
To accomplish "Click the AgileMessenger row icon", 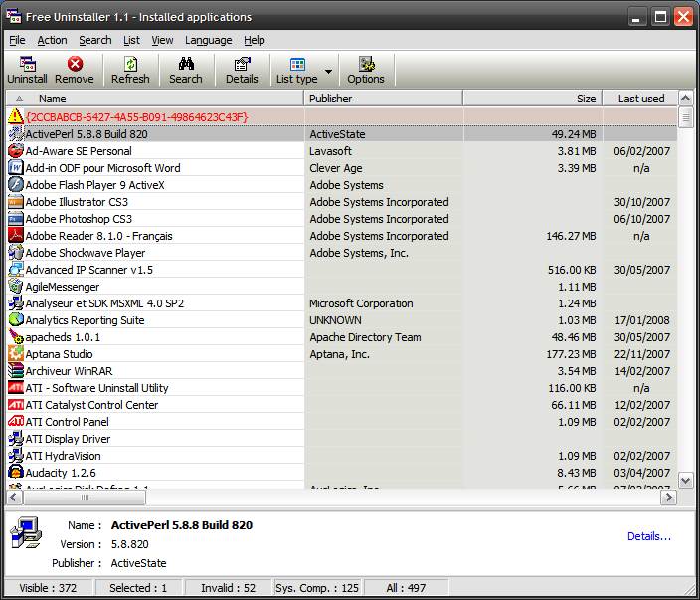I will (x=16, y=287).
